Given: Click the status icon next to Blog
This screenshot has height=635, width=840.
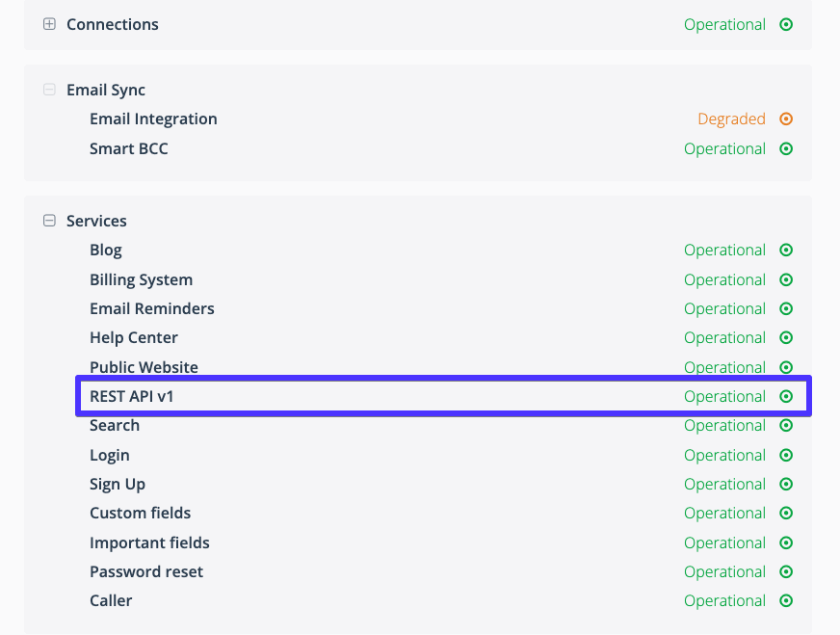Looking at the screenshot, I should [786, 250].
